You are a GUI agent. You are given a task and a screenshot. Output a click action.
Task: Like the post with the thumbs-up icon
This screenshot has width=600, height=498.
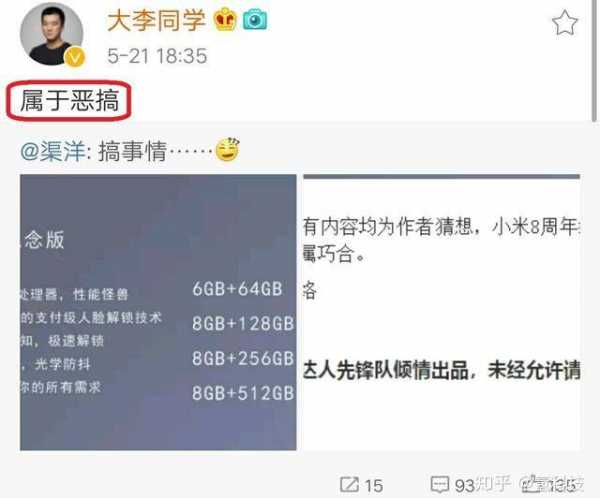pyautogui.click(x=532, y=484)
